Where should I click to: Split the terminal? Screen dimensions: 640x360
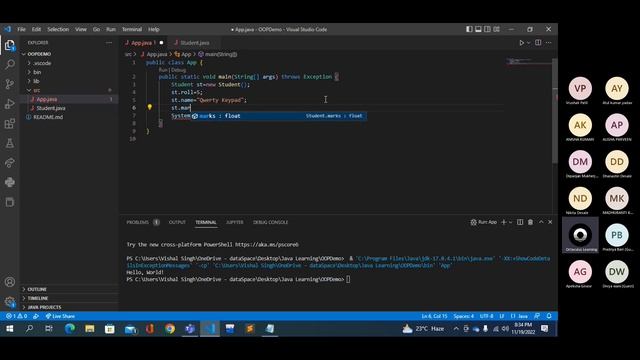pos(520,222)
